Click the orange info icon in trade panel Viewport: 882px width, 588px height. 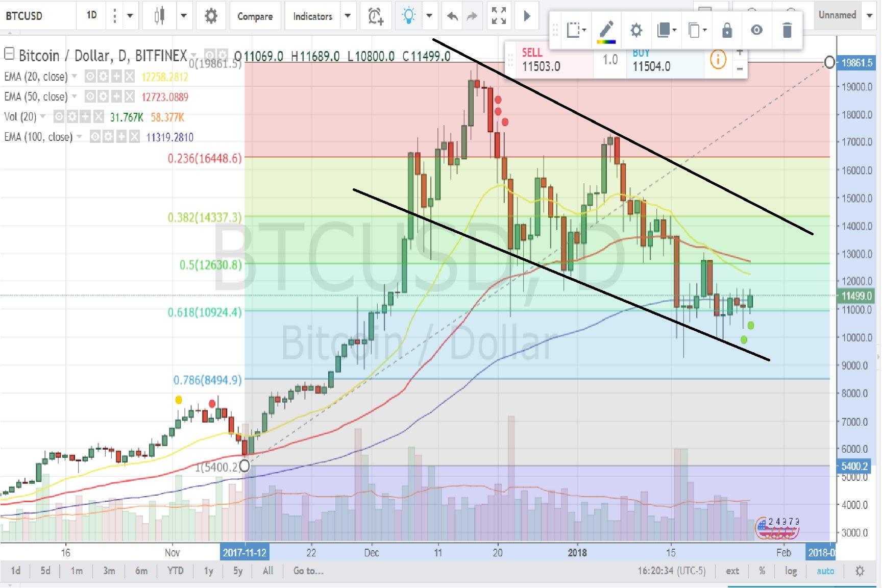click(718, 60)
